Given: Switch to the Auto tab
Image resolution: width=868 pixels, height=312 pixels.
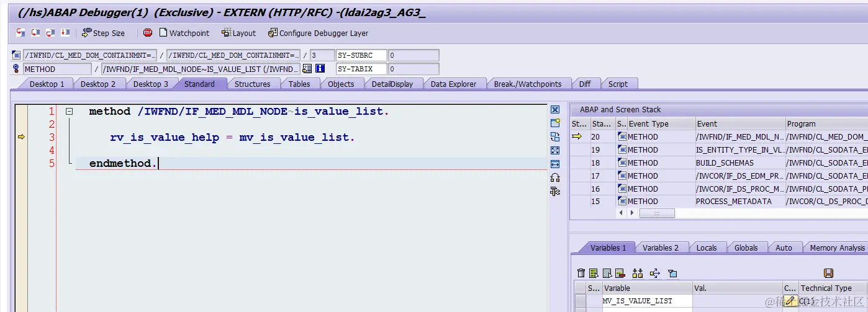Looking at the screenshot, I should (784, 247).
